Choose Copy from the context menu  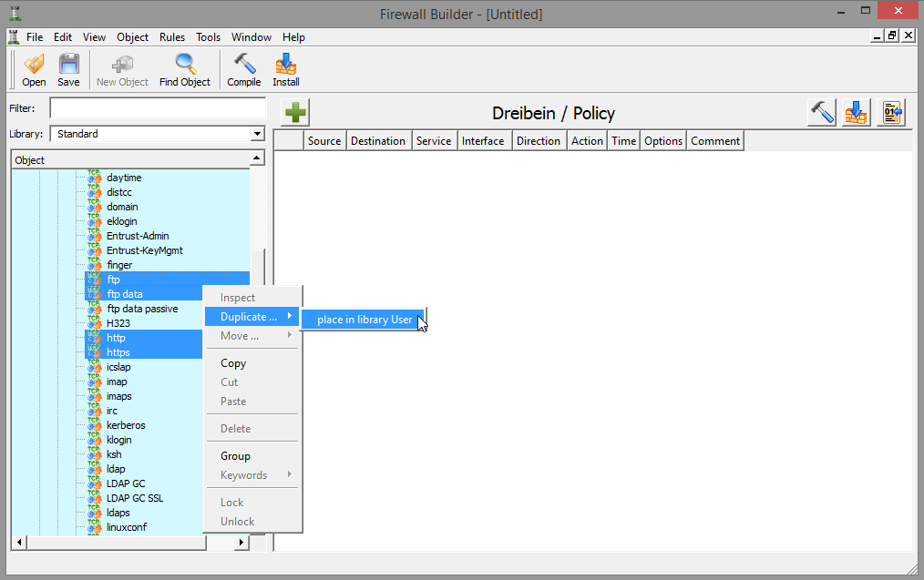pos(233,363)
